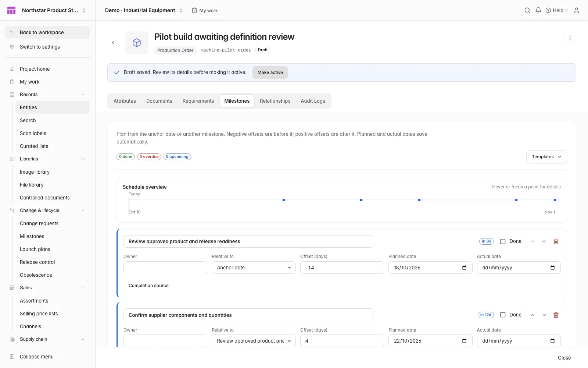Switch to the Attributes tab
This screenshot has width=588, height=368.
pos(125,101)
